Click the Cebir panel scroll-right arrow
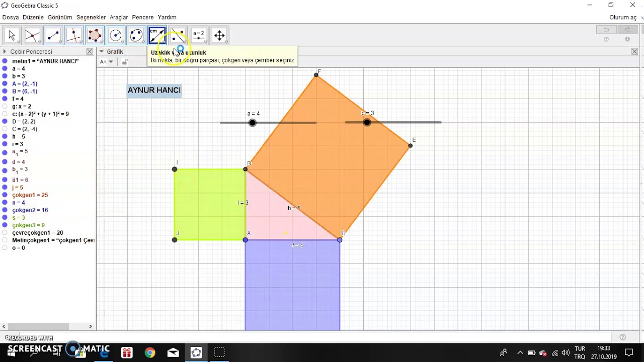This screenshot has width=644, height=362. (x=91, y=326)
